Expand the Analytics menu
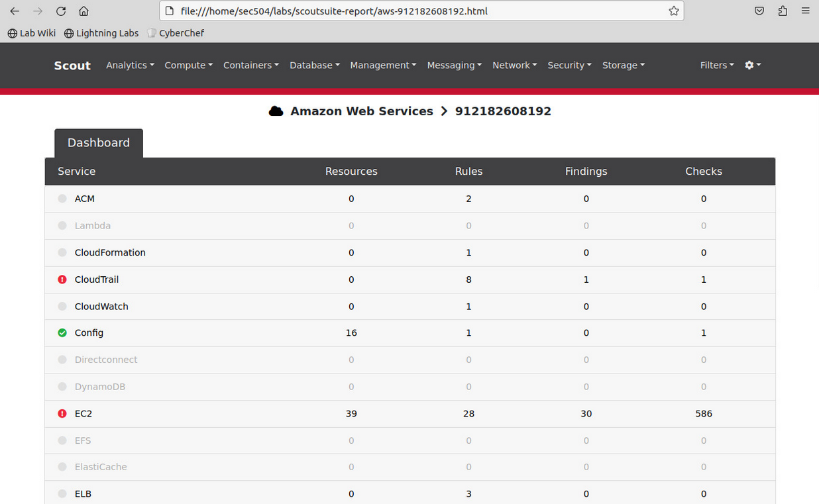Image resolution: width=819 pixels, height=504 pixels. pos(130,65)
